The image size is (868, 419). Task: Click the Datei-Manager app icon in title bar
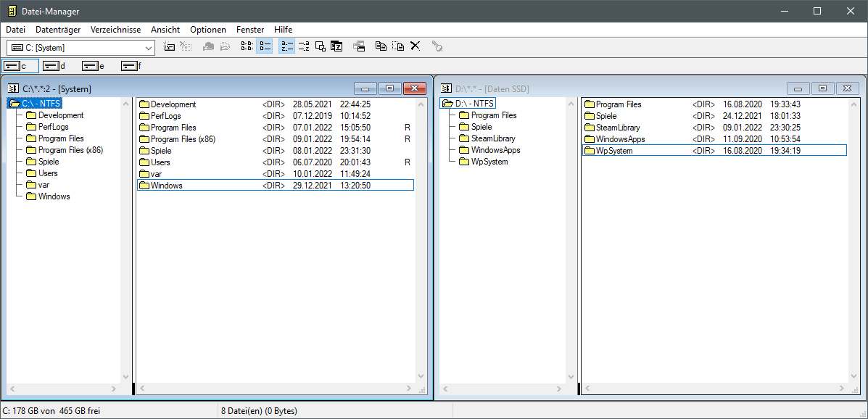pyautogui.click(x=12, y=11)
